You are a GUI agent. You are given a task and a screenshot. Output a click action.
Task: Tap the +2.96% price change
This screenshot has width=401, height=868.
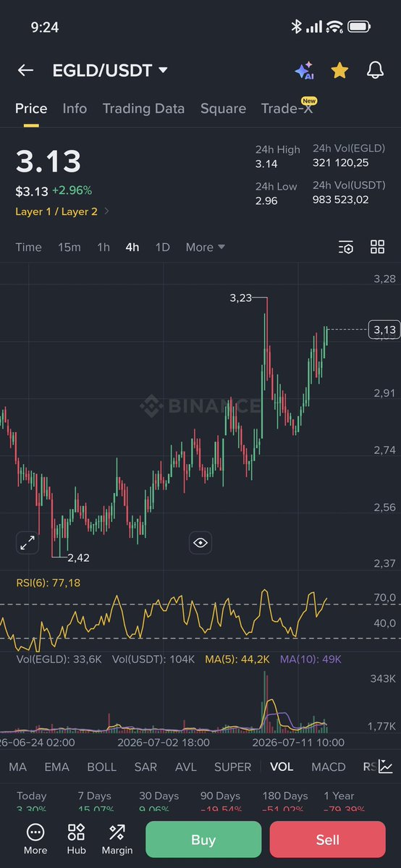point(72,191)
